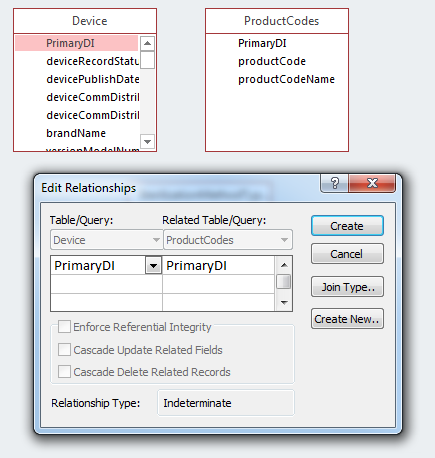Enable Enforce Referential Integrity checkbox
435x458 pixels.
(x=64, y=327)
